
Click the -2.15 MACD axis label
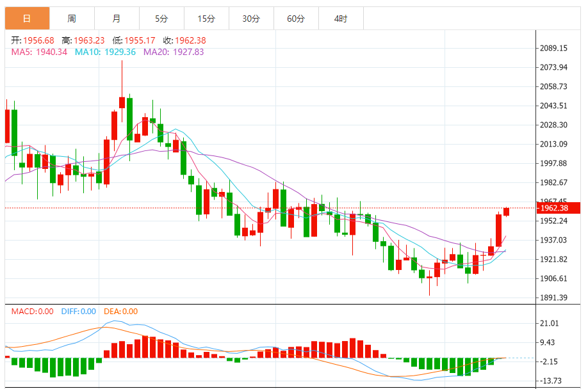(x=549, y=361)
